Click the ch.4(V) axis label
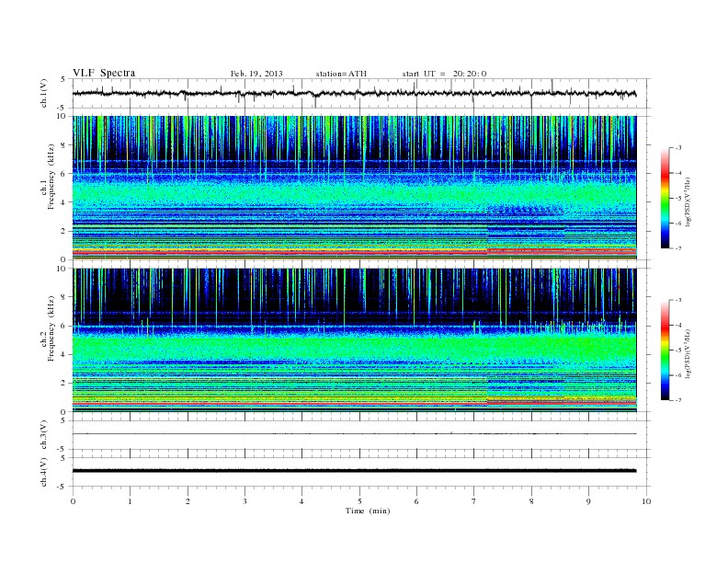 (44, 472)
